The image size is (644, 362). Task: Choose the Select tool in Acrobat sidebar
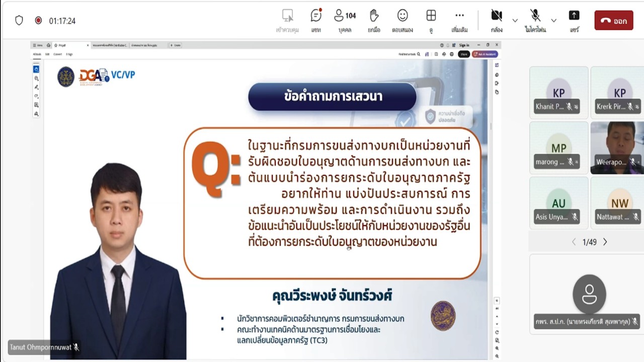(x=36, y=69)
